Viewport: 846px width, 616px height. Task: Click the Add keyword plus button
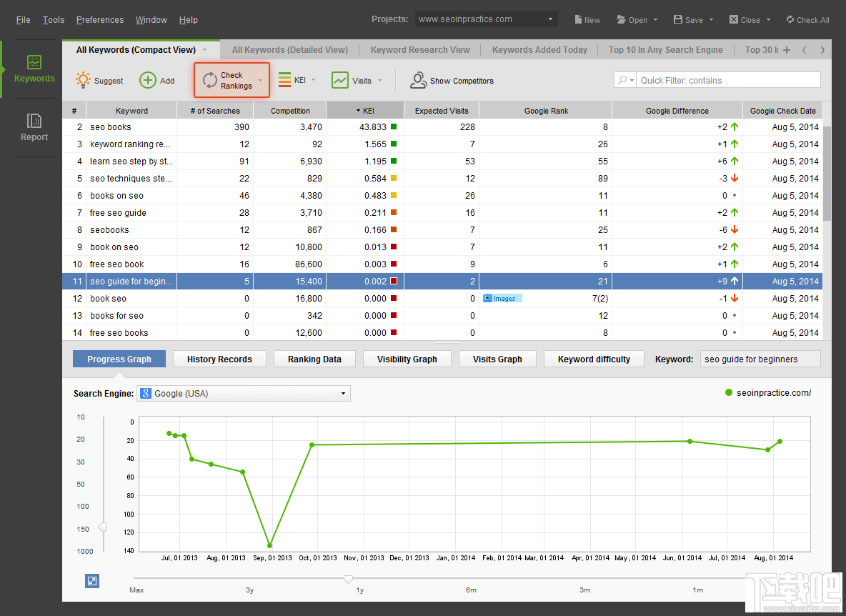point(157,80)
